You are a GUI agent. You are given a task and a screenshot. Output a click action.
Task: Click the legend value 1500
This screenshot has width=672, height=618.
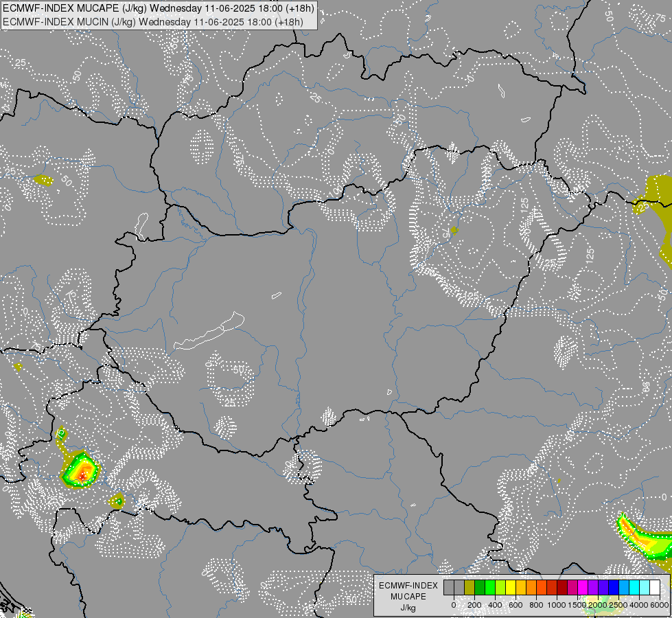(577, 605)
